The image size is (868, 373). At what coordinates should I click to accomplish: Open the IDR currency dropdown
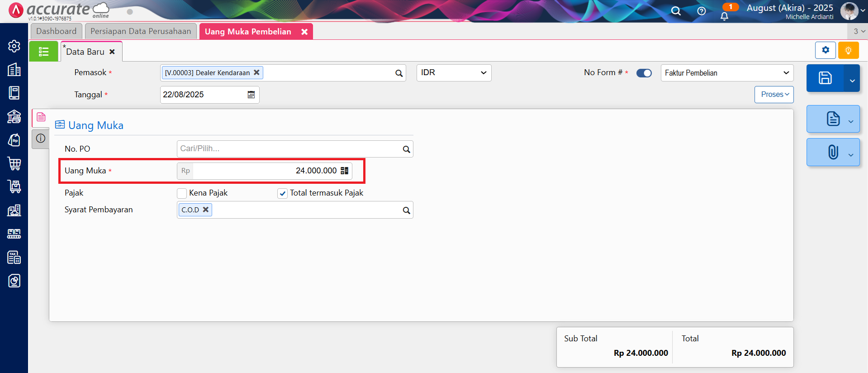click(454, 73)
